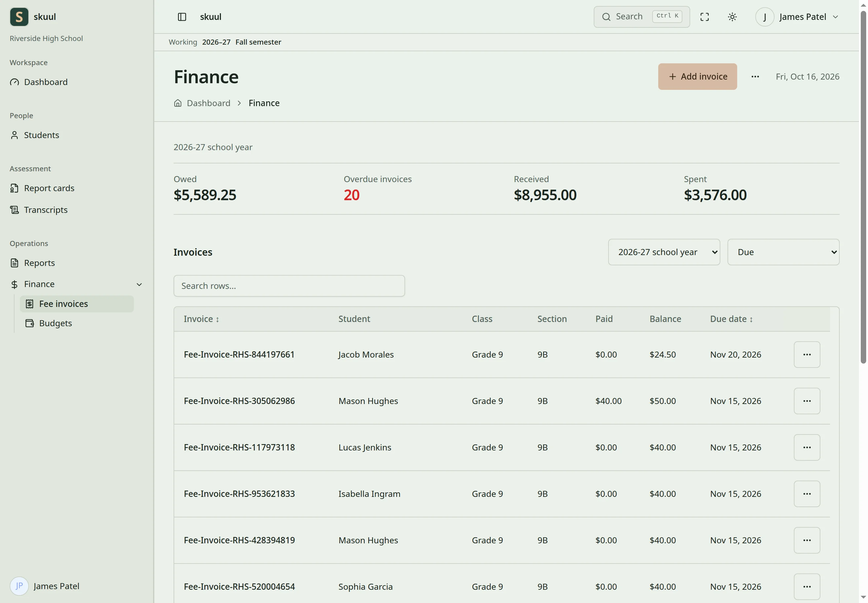Open actions menu for Jacob Morales invoice
868x603 pixels.
click(807, 355)
